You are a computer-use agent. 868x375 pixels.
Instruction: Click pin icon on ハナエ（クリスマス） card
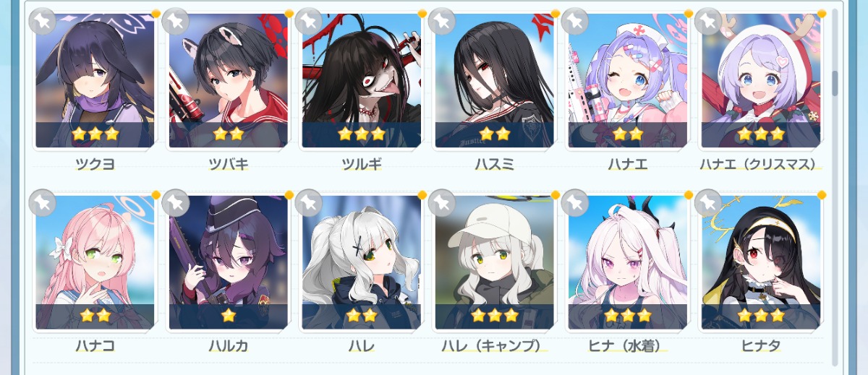click(x=708, y=21)
